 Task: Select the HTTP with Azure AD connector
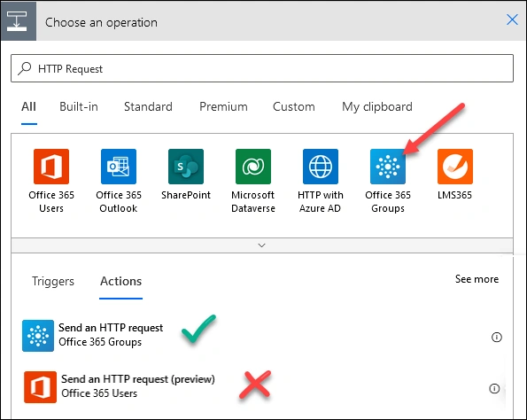pyautogui.click(x=321, y=167)
